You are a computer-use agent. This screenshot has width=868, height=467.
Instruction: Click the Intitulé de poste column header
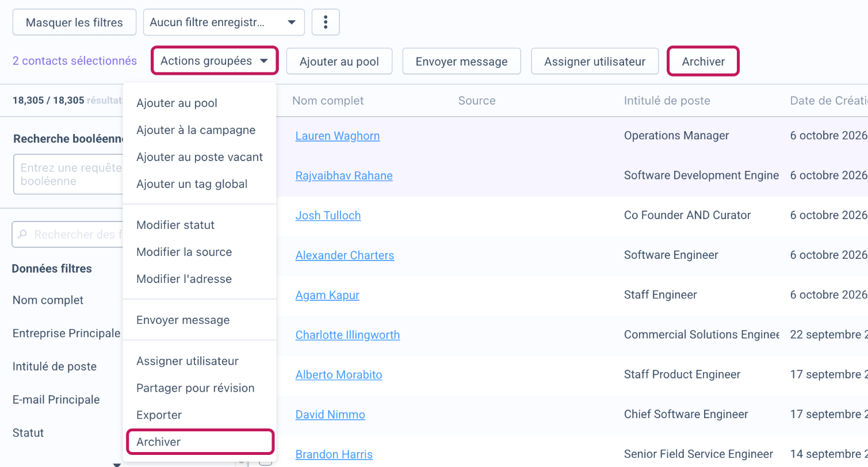point(667,101)
